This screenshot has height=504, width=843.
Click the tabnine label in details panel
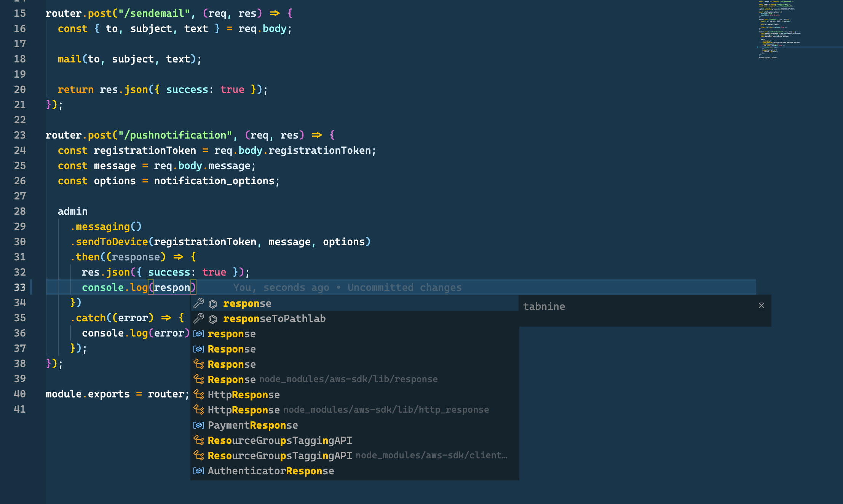544,306
